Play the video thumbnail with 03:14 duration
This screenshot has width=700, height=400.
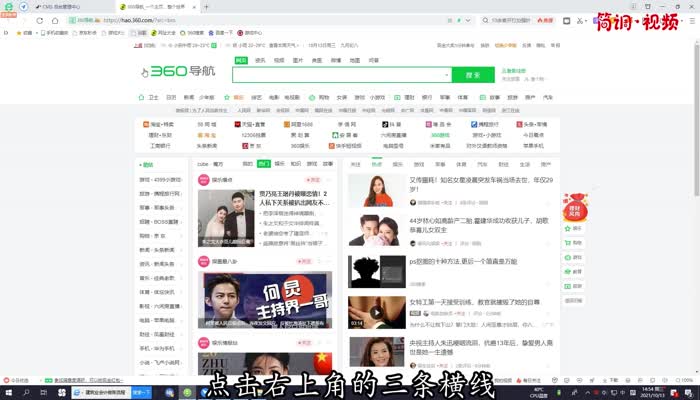(369, 312)
